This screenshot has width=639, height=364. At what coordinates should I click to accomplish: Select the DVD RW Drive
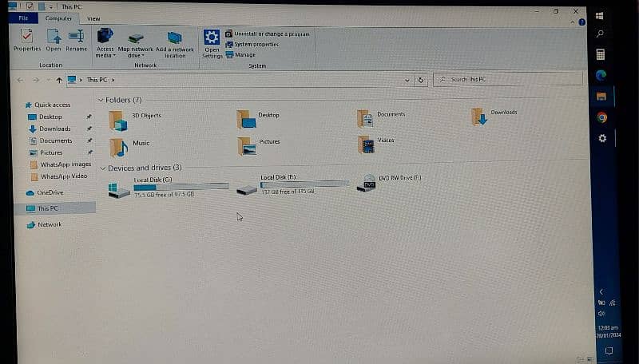click(389, 183)
